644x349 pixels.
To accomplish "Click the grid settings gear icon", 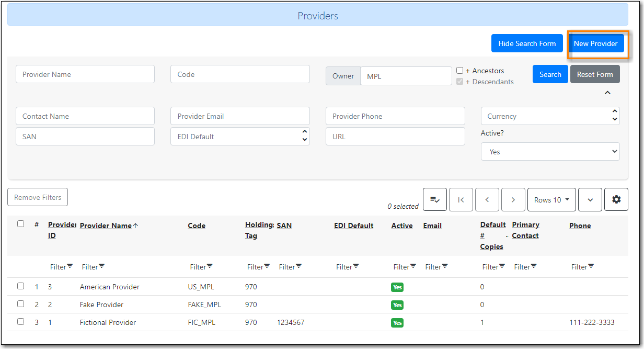I will [616, 199].
